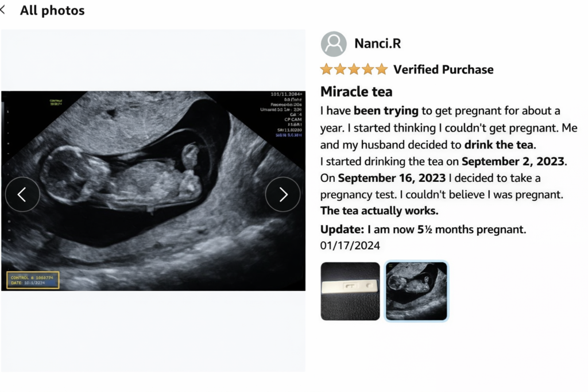This screenshot has height=392, width=588.
Task: Open Nanci.R's profile avatar icon
Action: [334, 44]
